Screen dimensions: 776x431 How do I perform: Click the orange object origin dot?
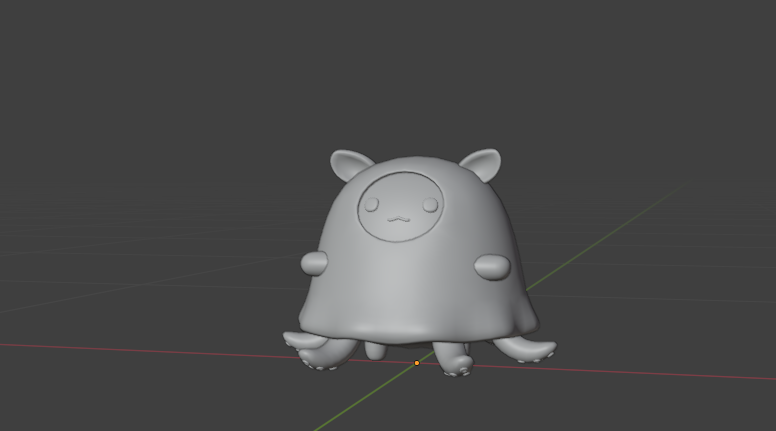[417, 363]
